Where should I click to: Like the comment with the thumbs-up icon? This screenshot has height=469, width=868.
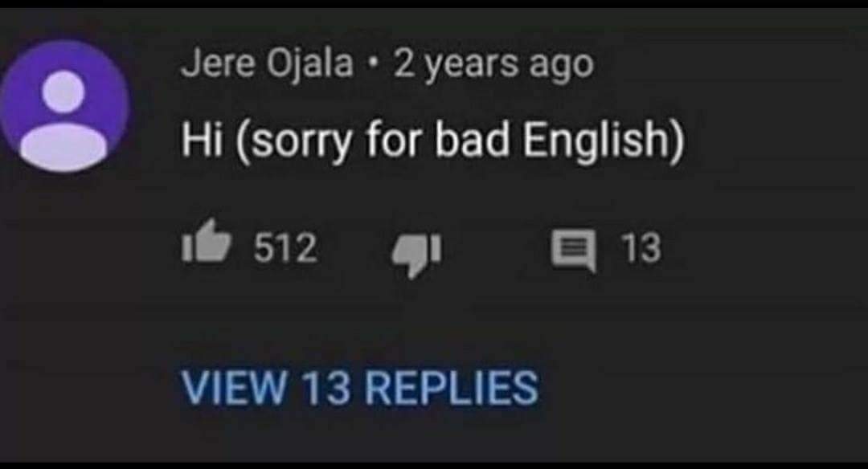point(207,241)
